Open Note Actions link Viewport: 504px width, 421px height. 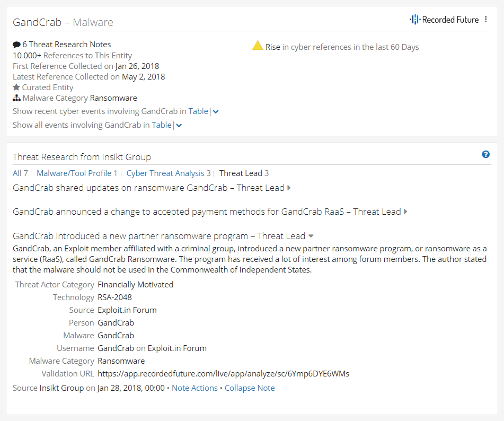point(195,388)
